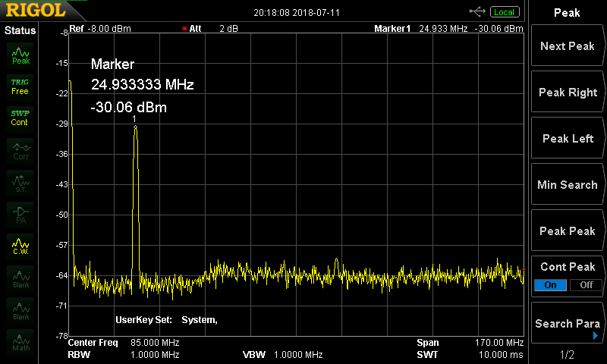This screenshot has width=607, height=364.
Task: Click the -29 Y-axis label
Action: point(62,124)
